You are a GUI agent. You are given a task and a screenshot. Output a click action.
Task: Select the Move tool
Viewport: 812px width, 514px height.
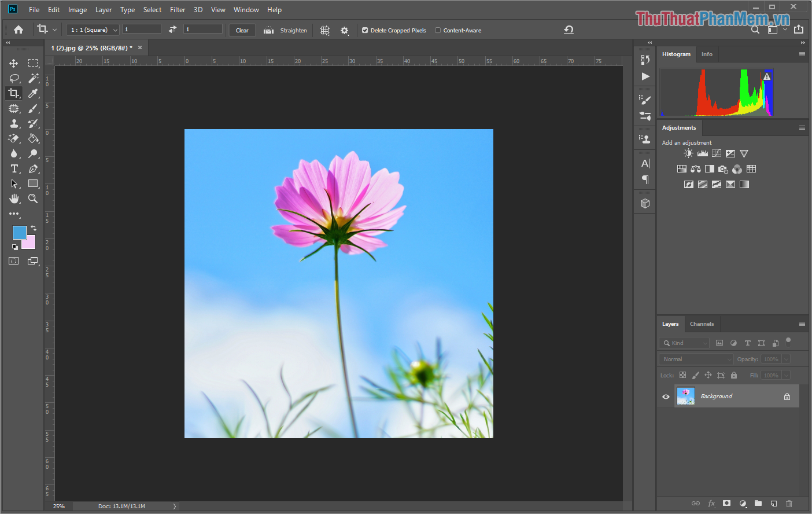click(x=14, y=63)
